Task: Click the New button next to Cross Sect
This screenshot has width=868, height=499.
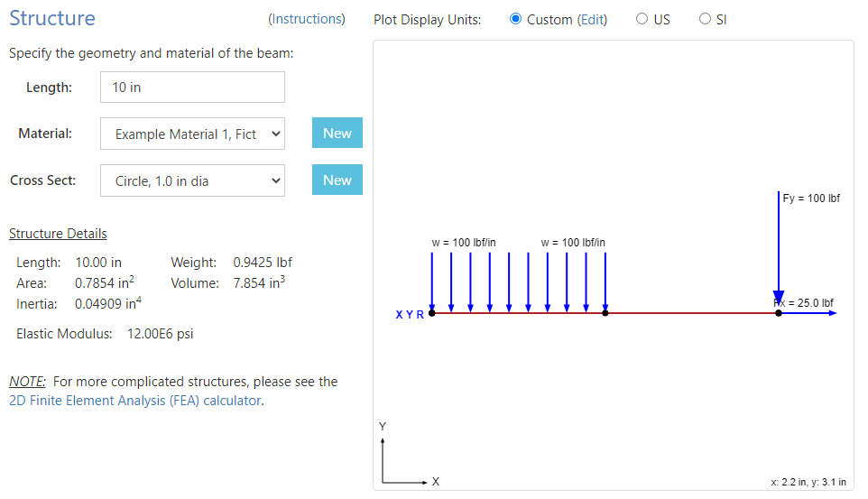Action: click(x=337, y=180)
